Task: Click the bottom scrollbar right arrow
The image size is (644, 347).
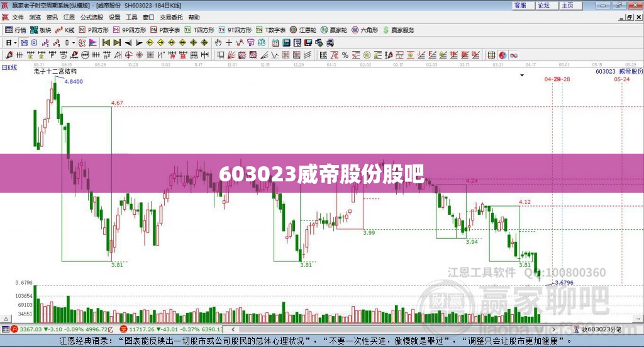Action: (553, 329)
